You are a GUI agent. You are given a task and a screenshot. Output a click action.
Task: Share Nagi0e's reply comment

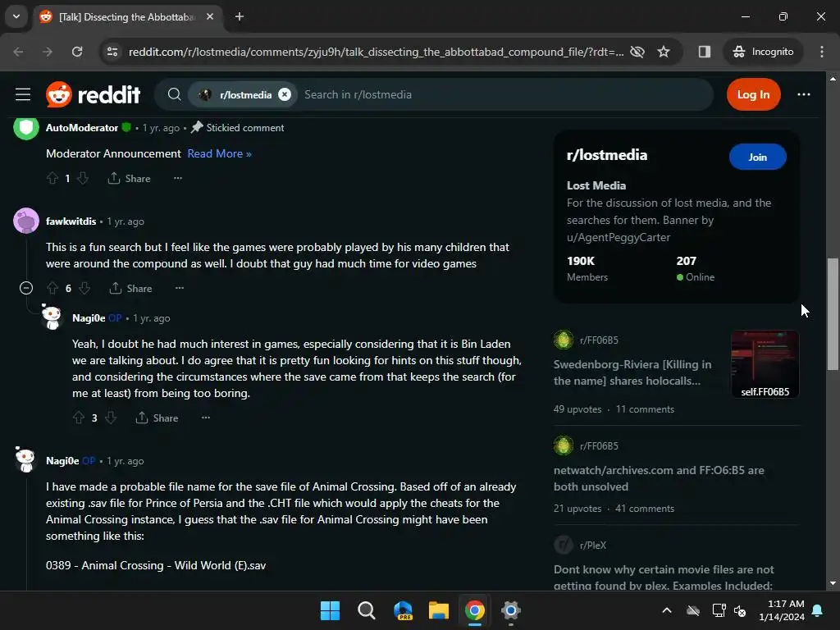(157, 418)
